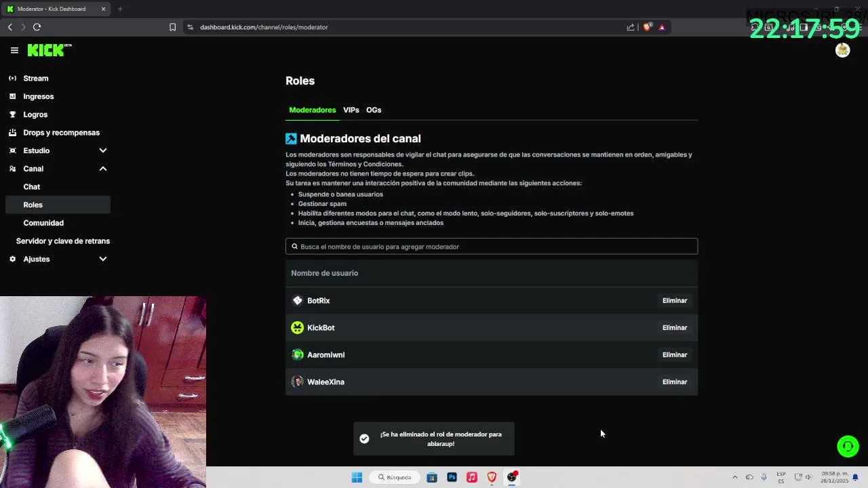Remove BotRix as moderator
This screenshot has height=488, width=868.
675,300
